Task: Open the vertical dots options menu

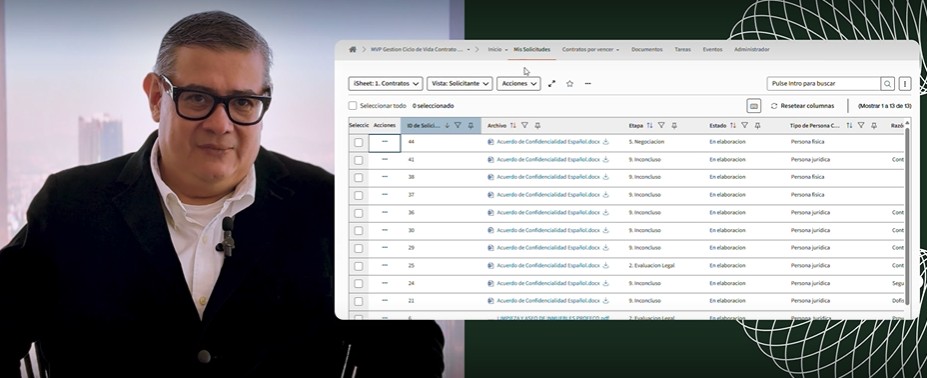Action: coord(905,84)
